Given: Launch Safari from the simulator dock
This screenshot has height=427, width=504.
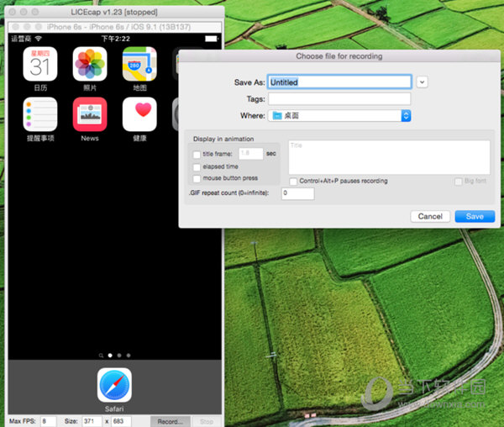Looking at the screenshot, I should 114,385.
